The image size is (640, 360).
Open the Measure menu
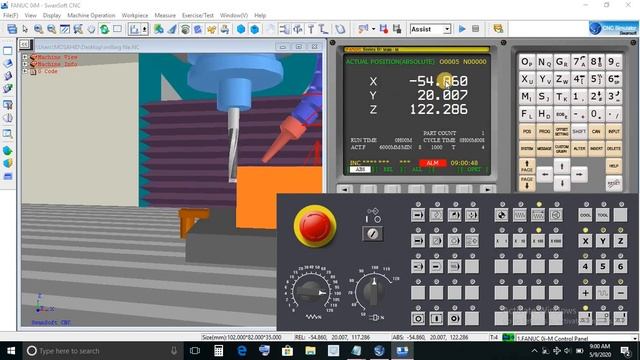pyautogui.click(x=165, y=15)
